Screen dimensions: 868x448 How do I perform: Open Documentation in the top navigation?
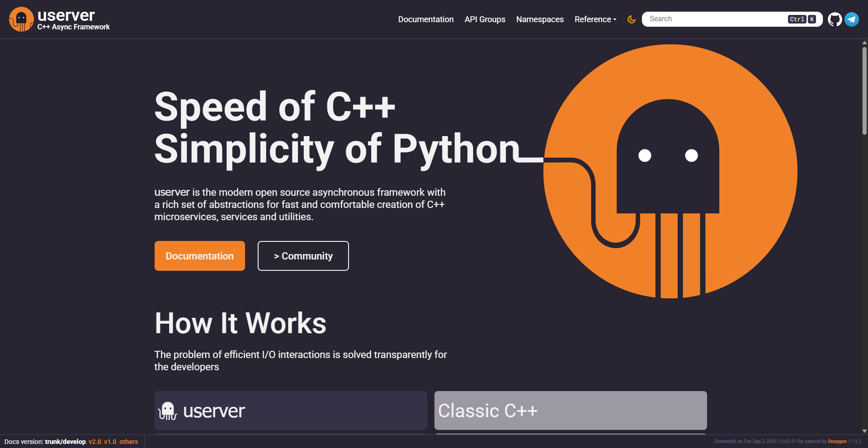click(426, 19)
